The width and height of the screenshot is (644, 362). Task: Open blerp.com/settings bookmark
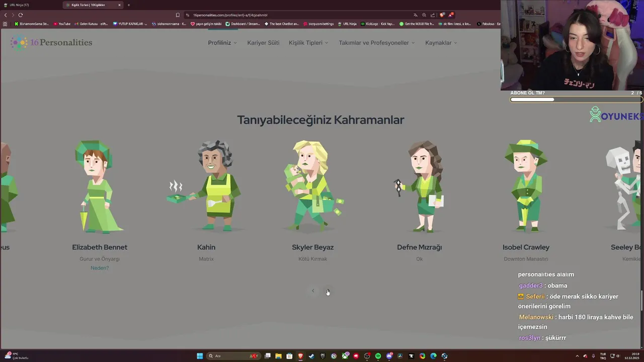(x=318, y=24)
